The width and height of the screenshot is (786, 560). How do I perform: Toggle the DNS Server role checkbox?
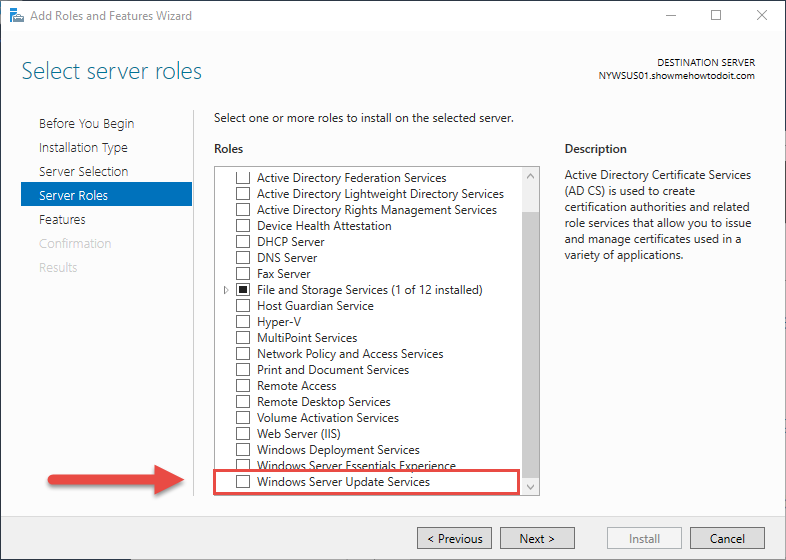pos(243,258)
